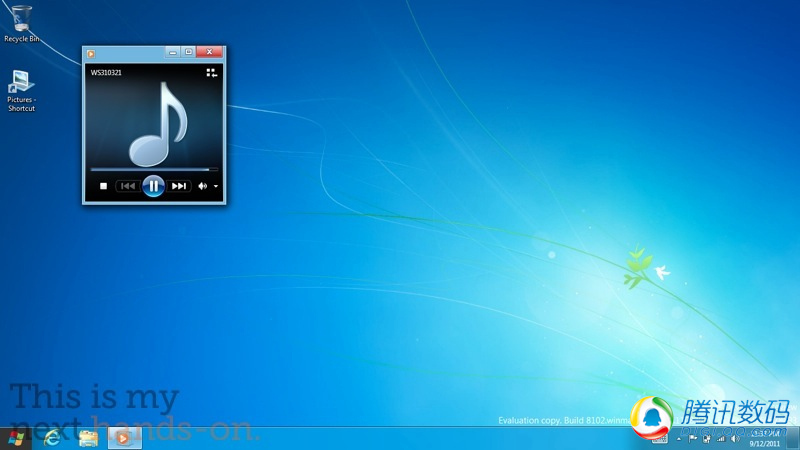Open the Pictures - Shortcut desktop icon

pos(21,91)
